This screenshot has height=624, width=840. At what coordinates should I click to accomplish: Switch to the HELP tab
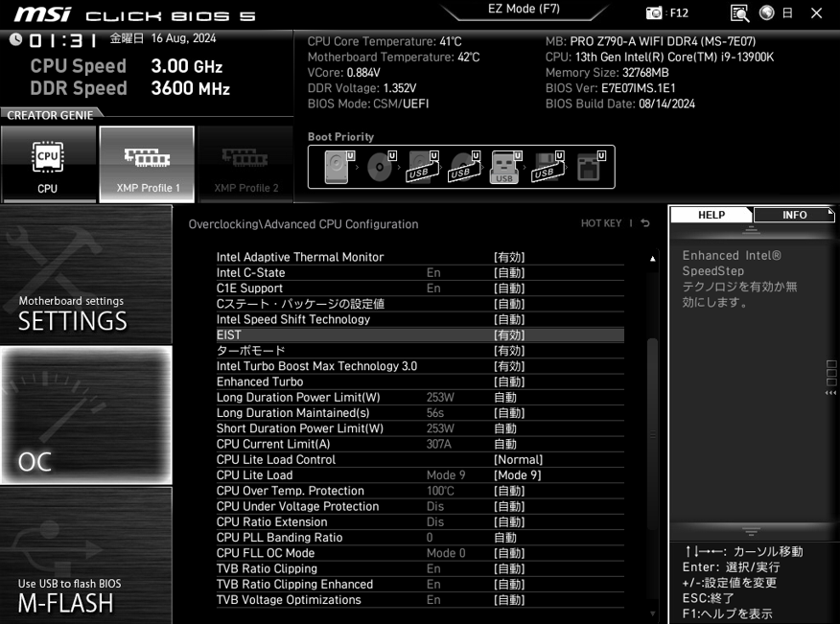point(711,215)
